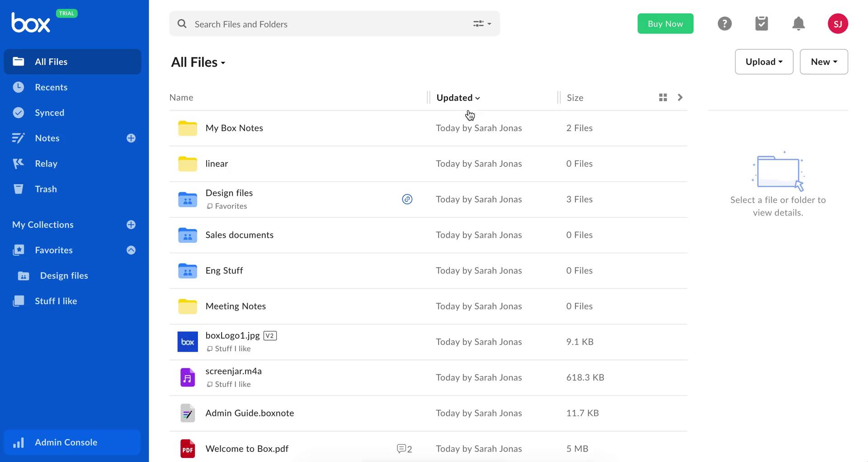Click Eng Stuff folder icon
Screen dimensions: 868x462
tap(188, 271)
